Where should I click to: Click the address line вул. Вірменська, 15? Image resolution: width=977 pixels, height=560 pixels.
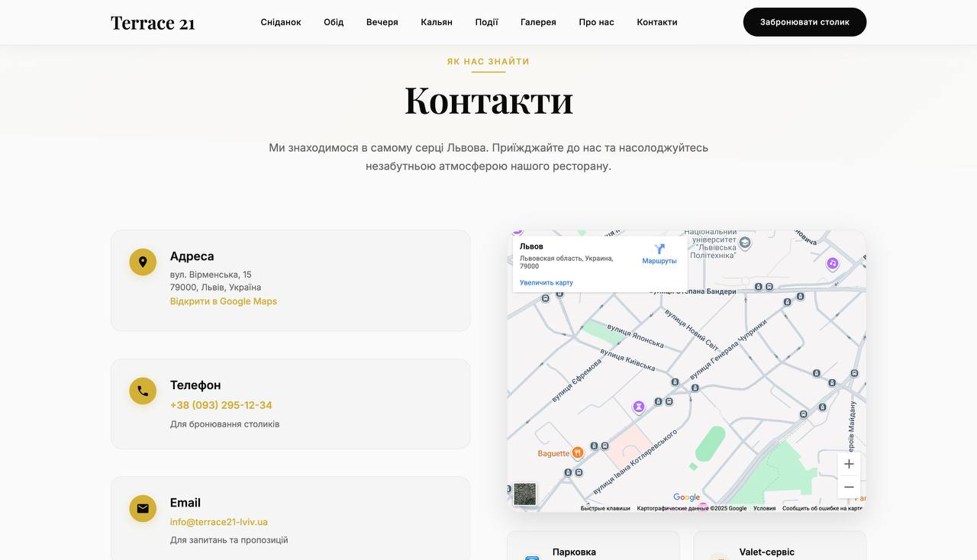[x=211, y=275]
